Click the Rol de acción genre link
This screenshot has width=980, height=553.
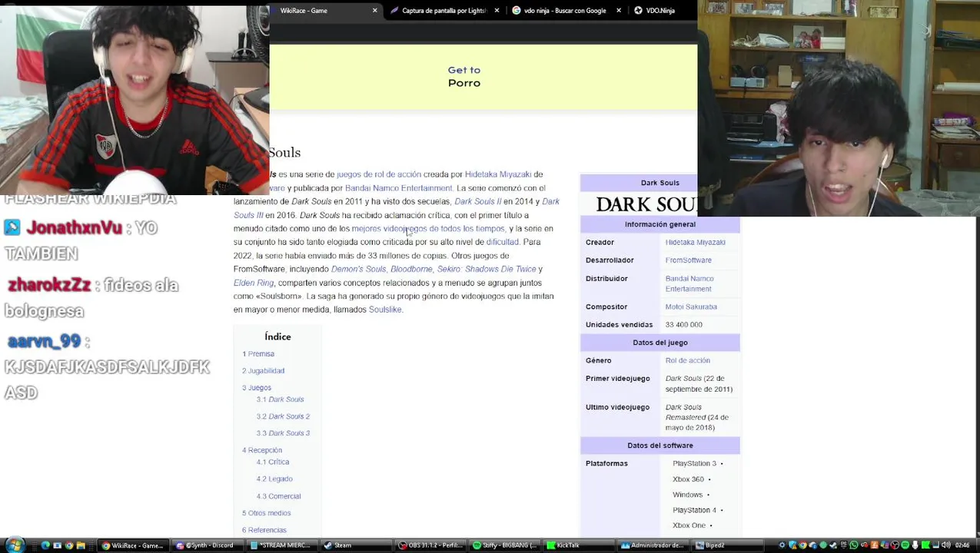(688, 361)
